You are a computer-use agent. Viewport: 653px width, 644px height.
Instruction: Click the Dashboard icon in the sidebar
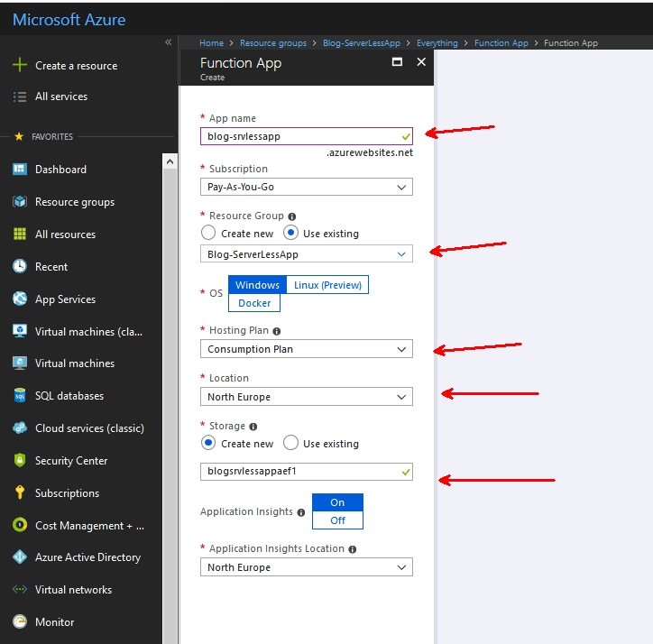[20, 170]
